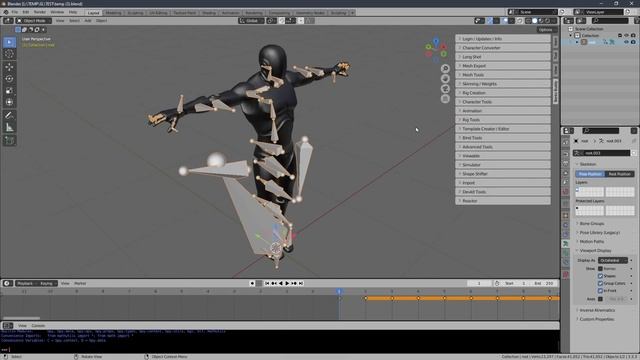Select the Add Cube tool

coord(9,141)
